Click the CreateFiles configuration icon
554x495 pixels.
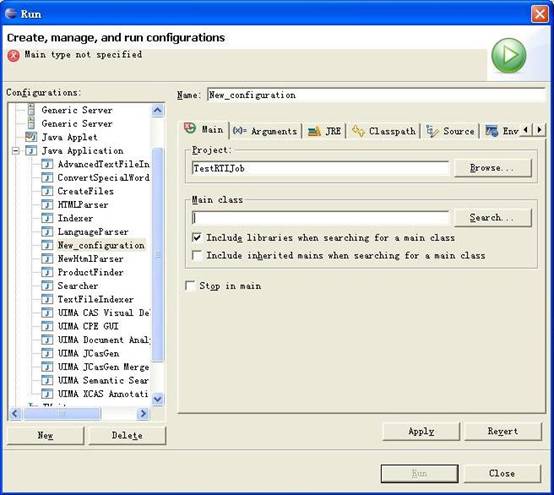click(47, 191)
